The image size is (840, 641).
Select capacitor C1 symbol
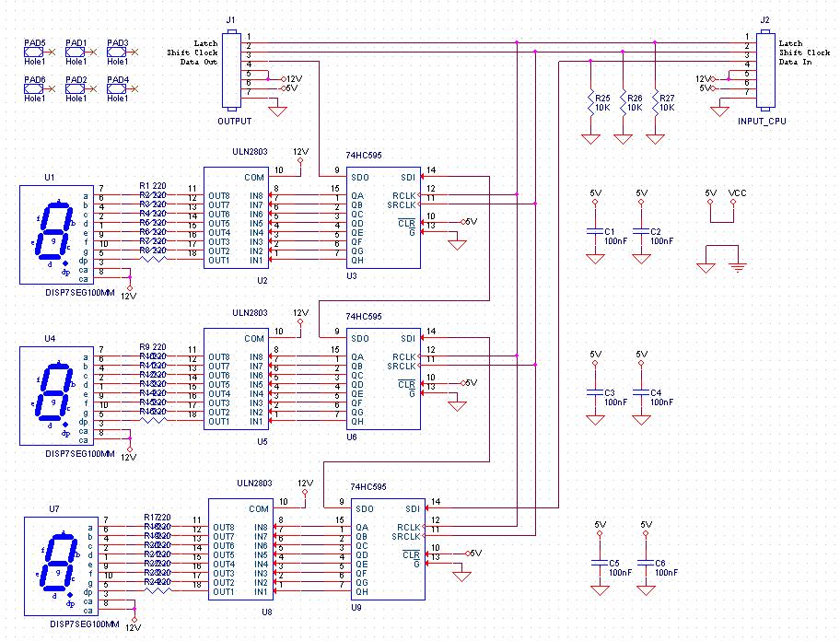click(595, 231)
